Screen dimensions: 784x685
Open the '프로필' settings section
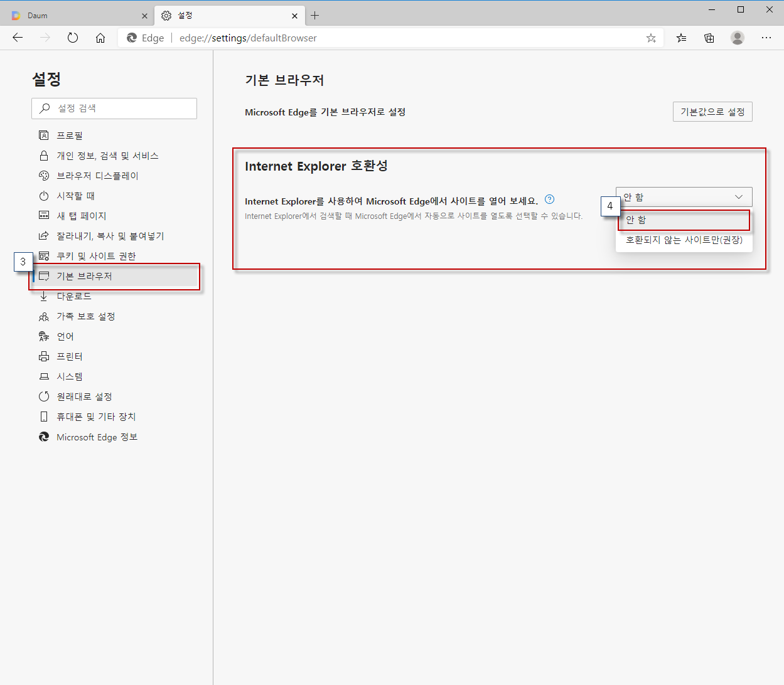click(70, 135)
